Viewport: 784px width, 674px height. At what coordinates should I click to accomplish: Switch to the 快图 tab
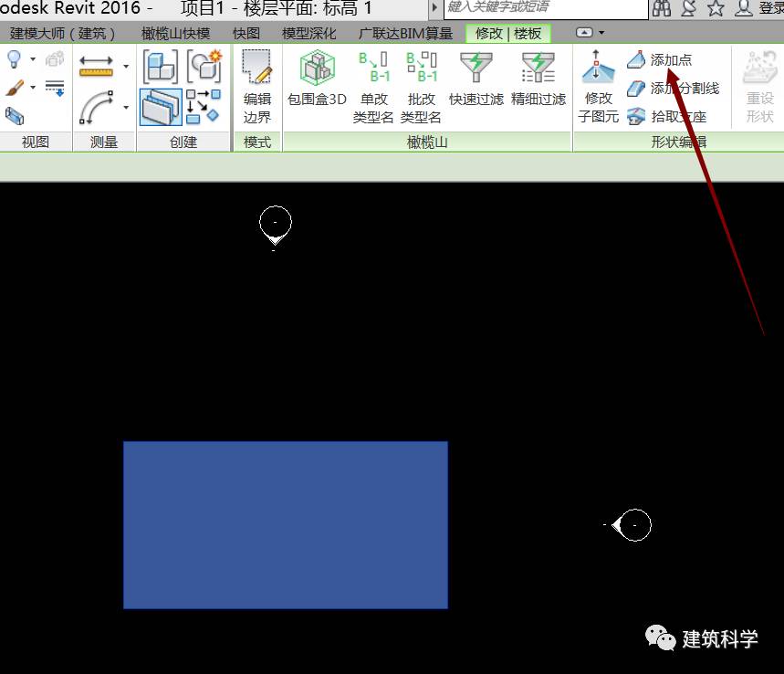point(246,34)
